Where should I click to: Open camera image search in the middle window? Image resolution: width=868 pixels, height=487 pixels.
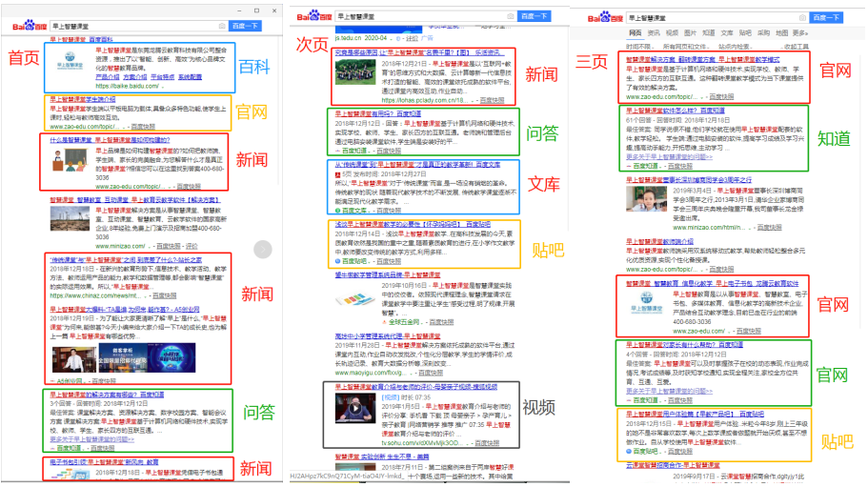click(511, 16)
